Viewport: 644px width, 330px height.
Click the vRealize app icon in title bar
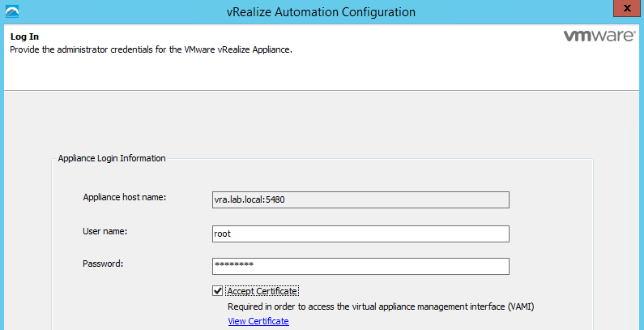pyautogui.click(x=11, y=11)
